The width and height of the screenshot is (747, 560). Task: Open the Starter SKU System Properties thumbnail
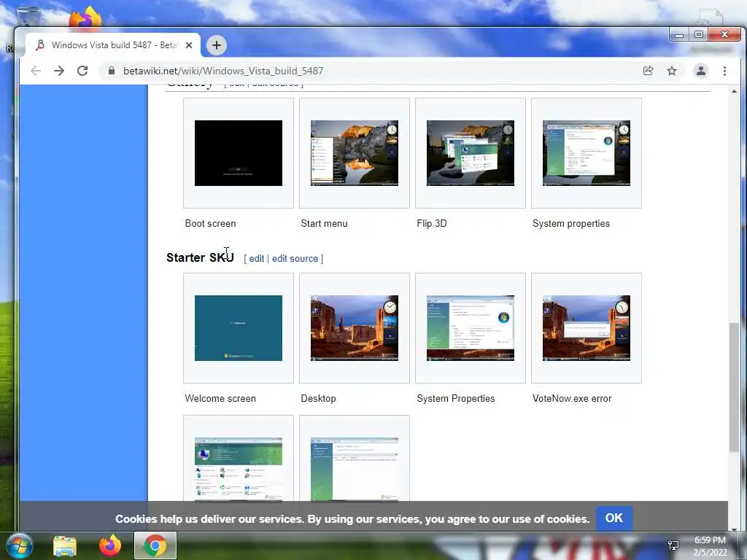471,328
